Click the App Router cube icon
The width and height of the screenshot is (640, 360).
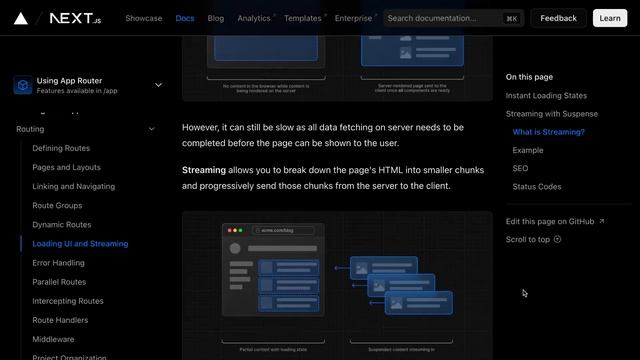(23, 85)
